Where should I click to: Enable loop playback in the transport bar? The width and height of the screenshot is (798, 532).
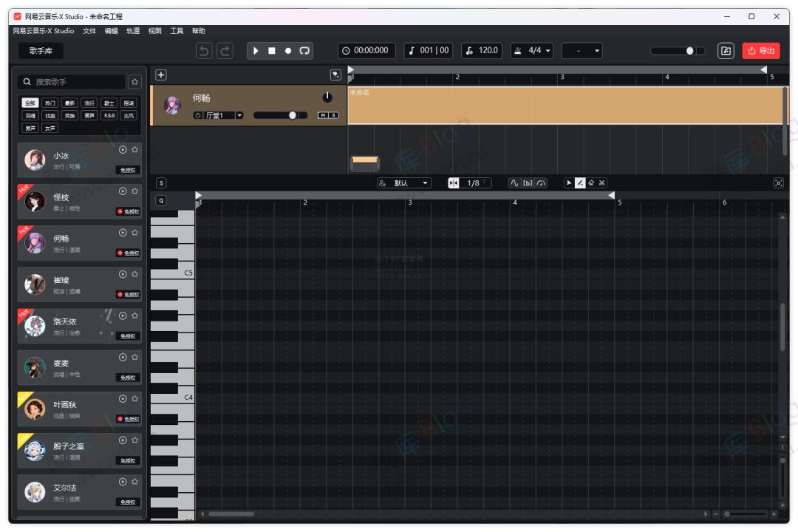[x=304, y=50]
